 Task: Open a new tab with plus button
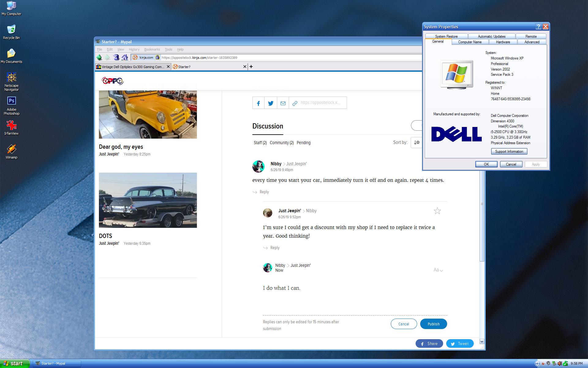(251, 67)
